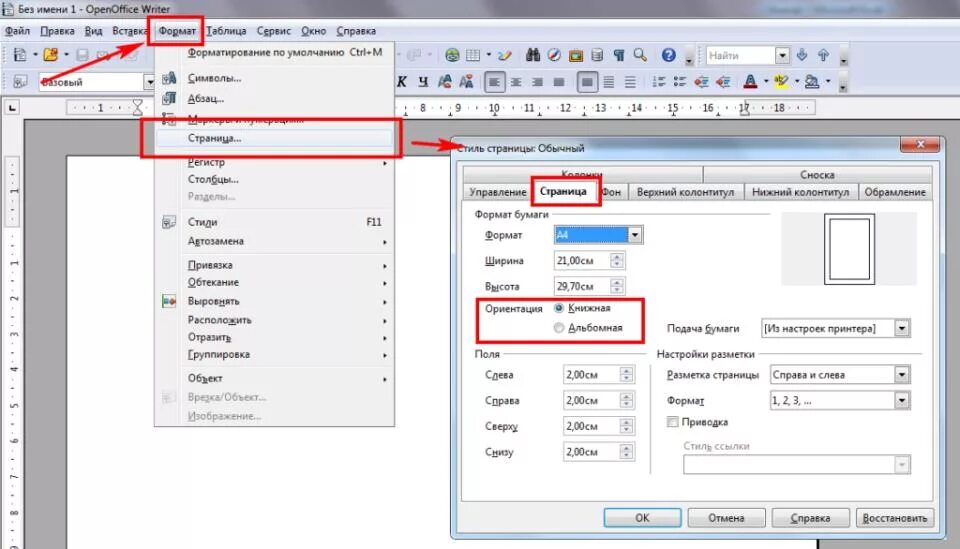Click the increase indent icon

[x=723, y=81]
